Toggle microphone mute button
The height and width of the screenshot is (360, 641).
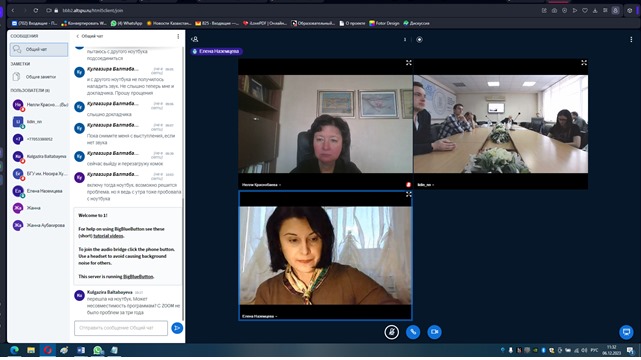point(392,332)
